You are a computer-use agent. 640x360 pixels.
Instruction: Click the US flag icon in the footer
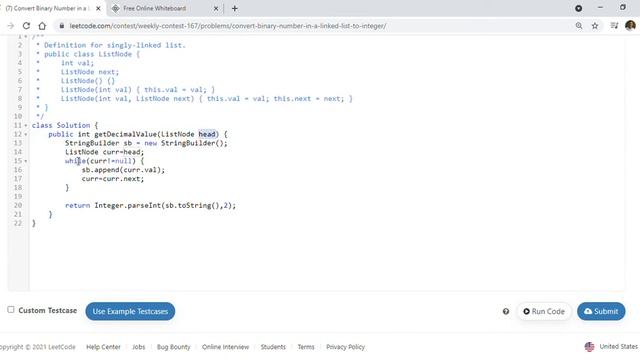click(589, 347)
